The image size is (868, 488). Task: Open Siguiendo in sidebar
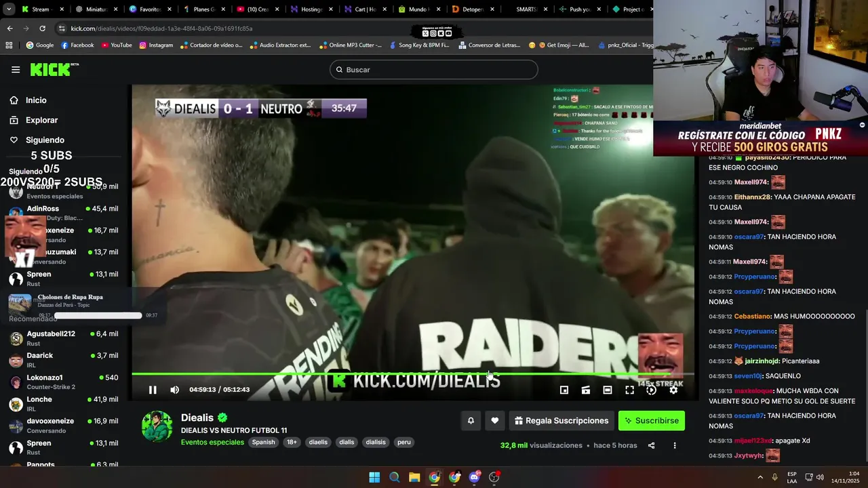pos(45,140)
